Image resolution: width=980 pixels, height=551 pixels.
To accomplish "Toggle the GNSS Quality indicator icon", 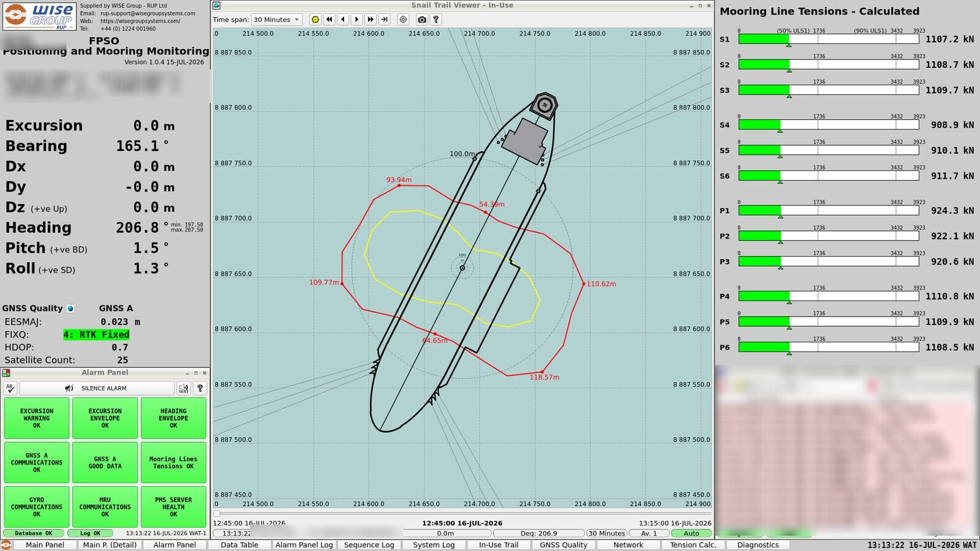I will coord(70,309).
